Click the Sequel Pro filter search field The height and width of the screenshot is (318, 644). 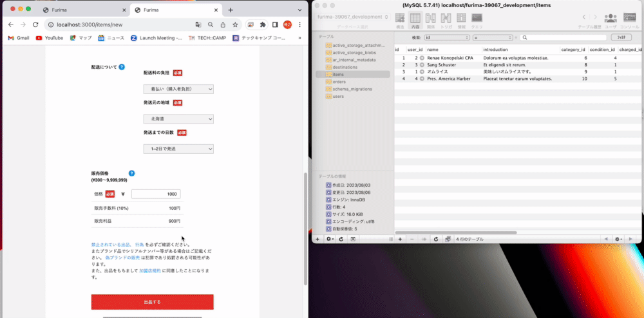point(563,37)
